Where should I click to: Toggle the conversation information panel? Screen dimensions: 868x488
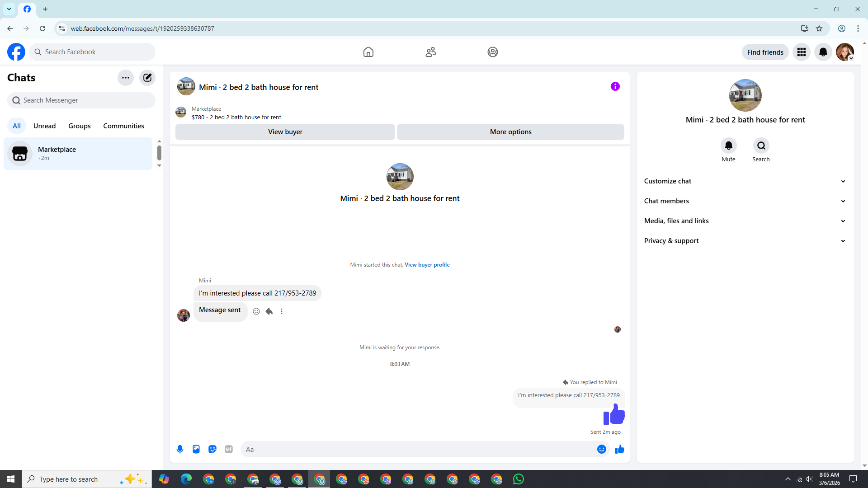(615, 86)
